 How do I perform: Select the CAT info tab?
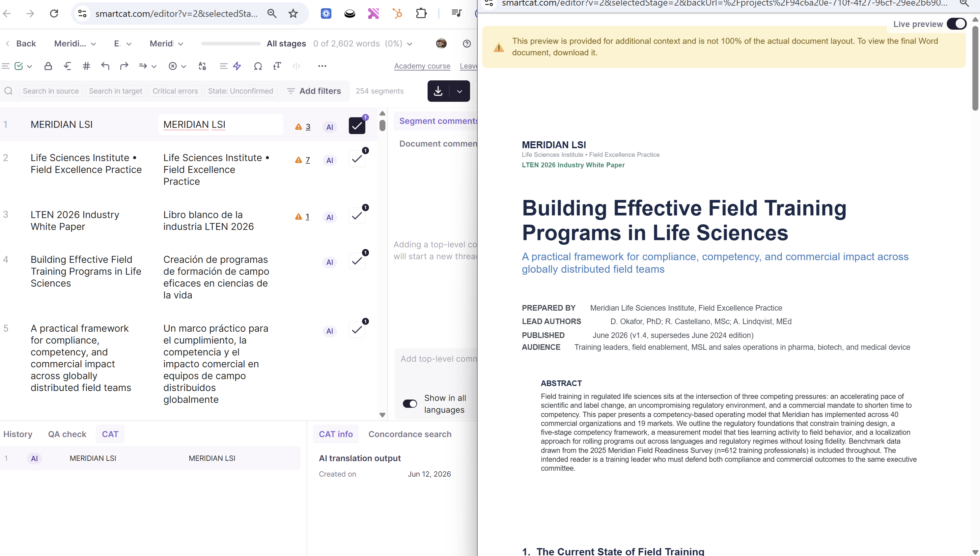(x=336, y=434)
